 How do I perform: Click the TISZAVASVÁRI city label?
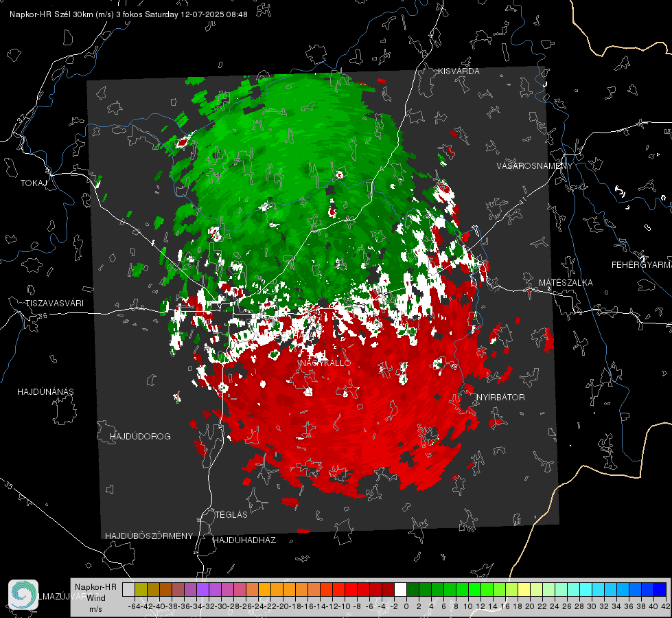[x=54, y=304]
